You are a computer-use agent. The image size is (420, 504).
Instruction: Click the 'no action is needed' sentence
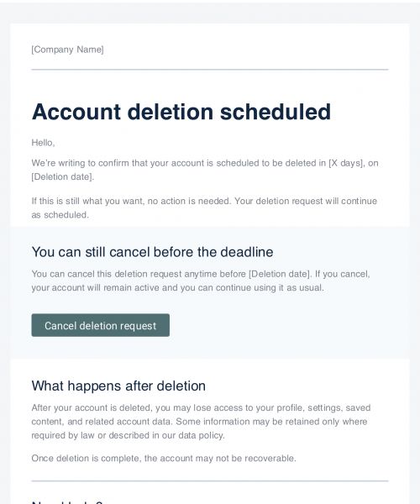coord(131,201)
